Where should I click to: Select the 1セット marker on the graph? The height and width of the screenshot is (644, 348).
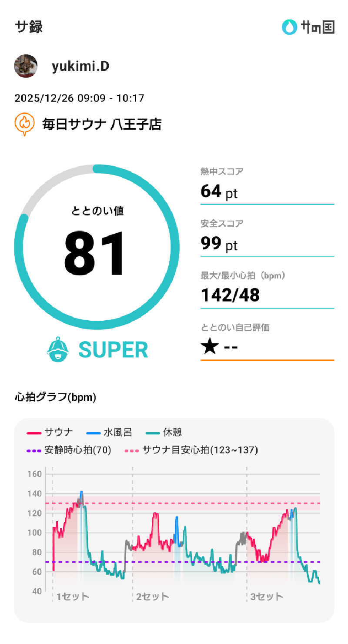(x=72, y=596)
